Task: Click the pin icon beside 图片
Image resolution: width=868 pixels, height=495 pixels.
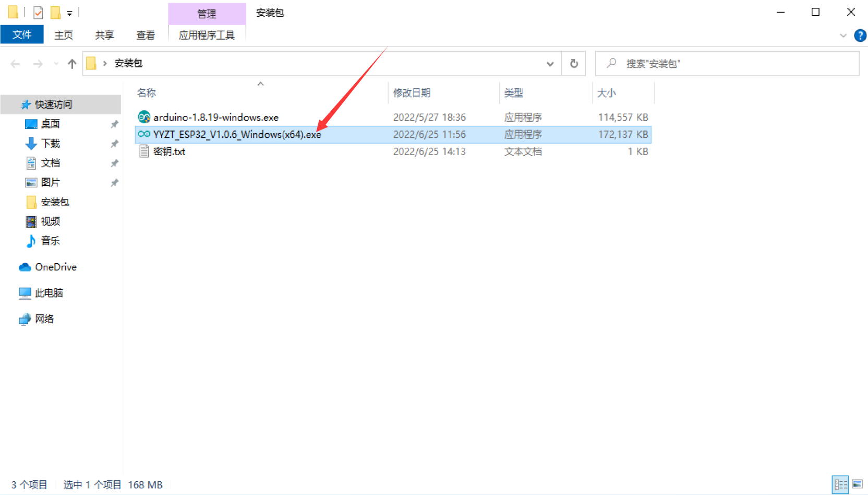Action: [x=114, y=183]
